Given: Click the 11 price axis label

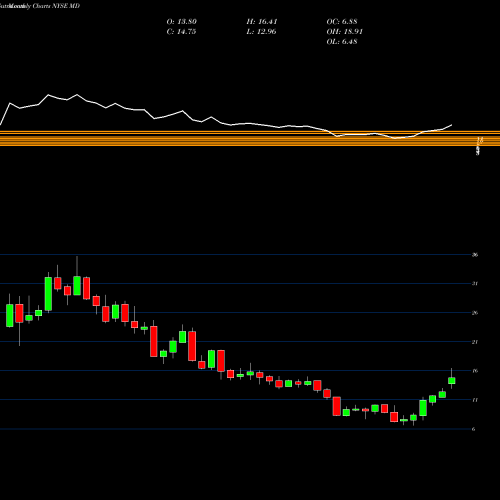Looking at the screenshot, I should (475, 400).
